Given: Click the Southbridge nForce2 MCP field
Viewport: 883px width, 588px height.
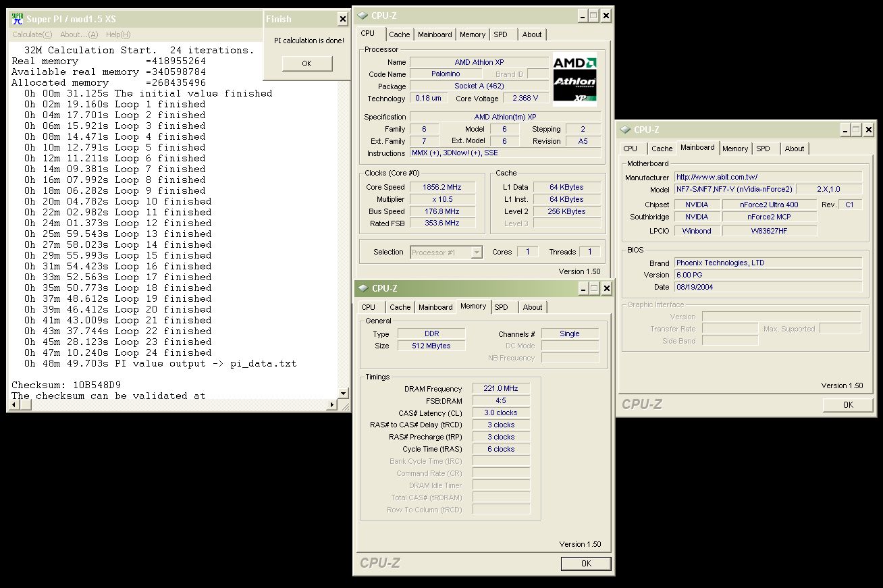Looking at the screenshot, I should [x=770, y=217].
